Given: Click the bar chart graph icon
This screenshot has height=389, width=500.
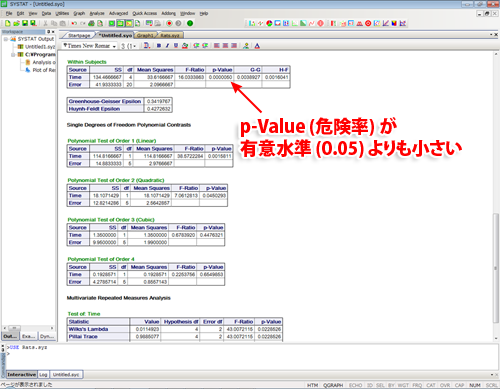Looking at the screenshot, I should coord(252,23).
